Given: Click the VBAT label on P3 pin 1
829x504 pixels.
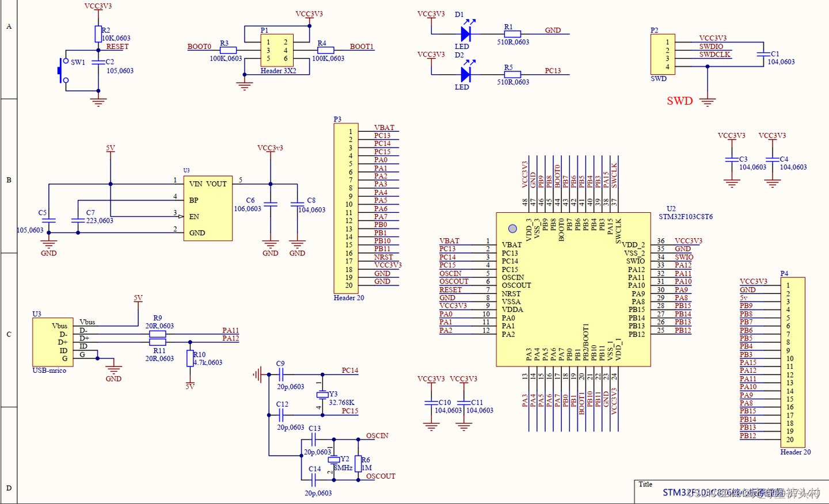Looking at the screenshot, I should click(x=384, y=128).
